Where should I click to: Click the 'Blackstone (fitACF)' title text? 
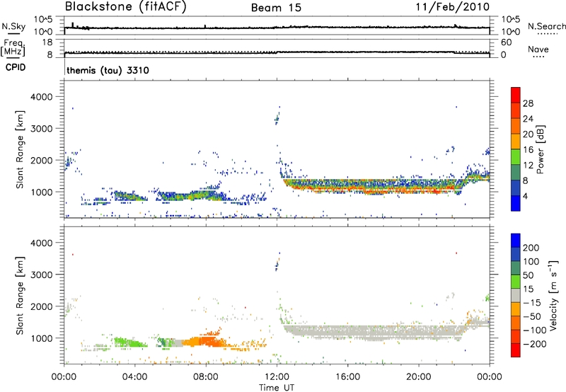pyautogui.click(x=125, y=7)
